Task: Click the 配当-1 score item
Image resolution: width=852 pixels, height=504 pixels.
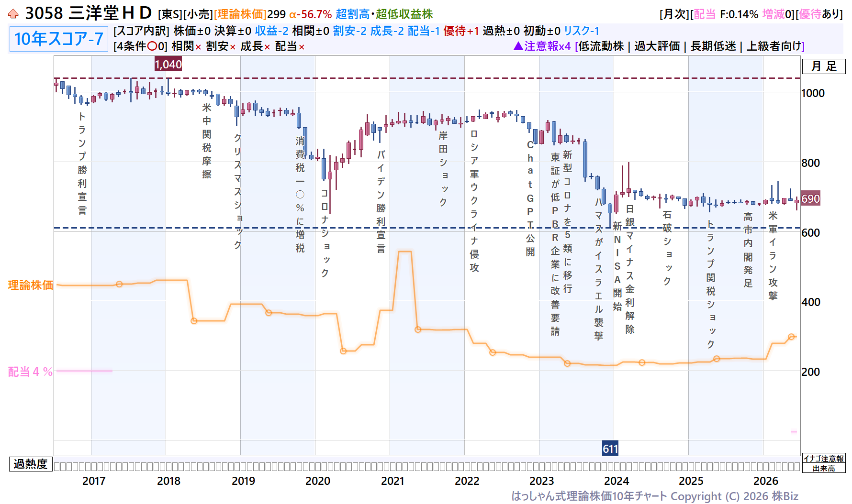Action: (424, 31)
